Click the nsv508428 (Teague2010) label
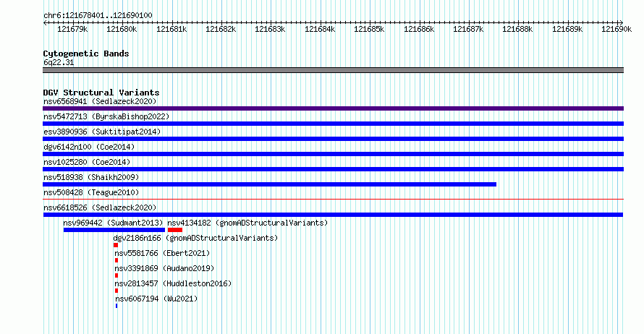Image resolution: width=644 pixels, height=334 pixels. (x=91, y=192)
